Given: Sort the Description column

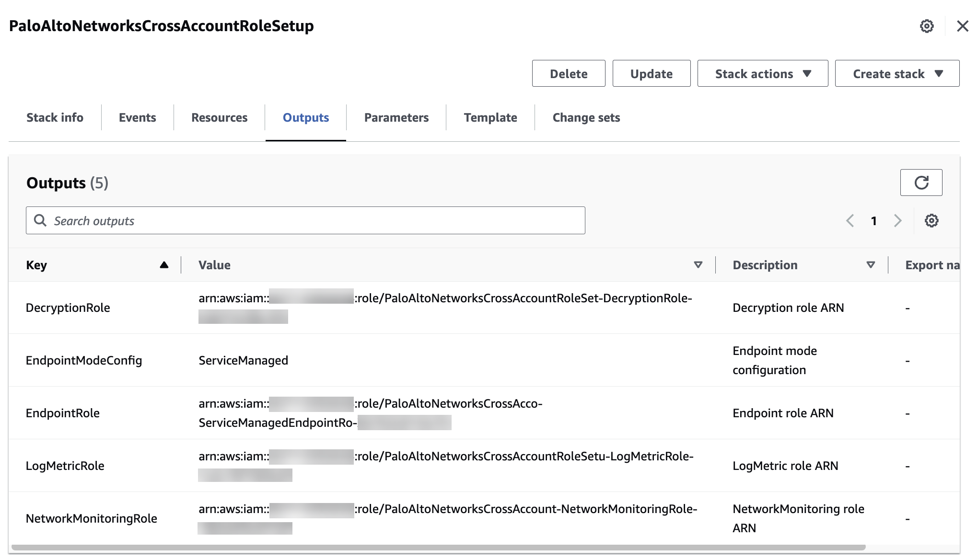Looking at the screenshot, I should point(871,265).
